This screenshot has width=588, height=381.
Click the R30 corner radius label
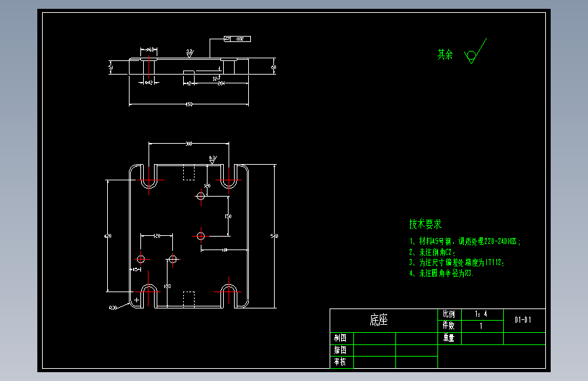point(113,308)
